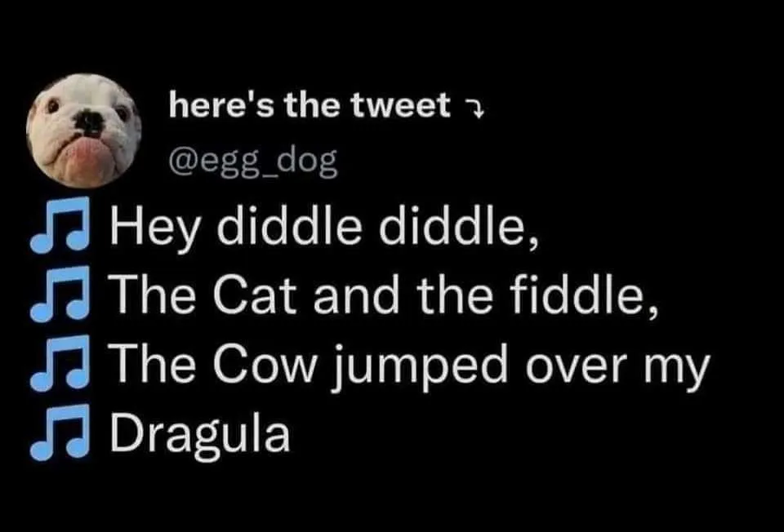Screen dimensions: 784x532
Task: Click the dog's black nose in the avatar
Action: click(x=89, y=122)
